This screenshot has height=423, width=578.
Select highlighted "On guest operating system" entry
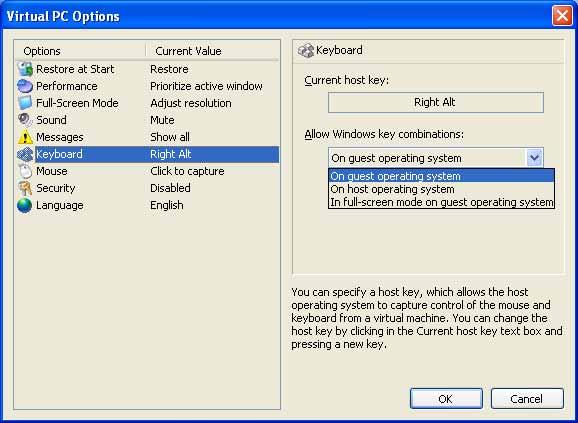click(441, 176)
